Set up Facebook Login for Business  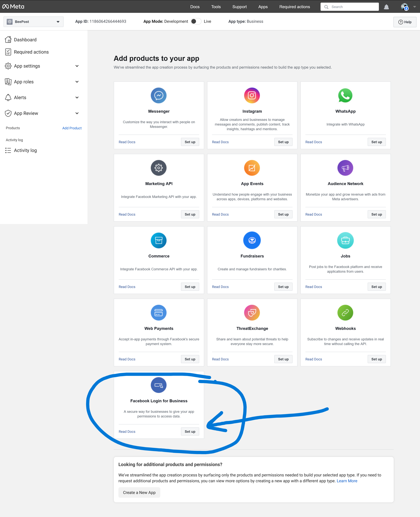pos(190,431)
